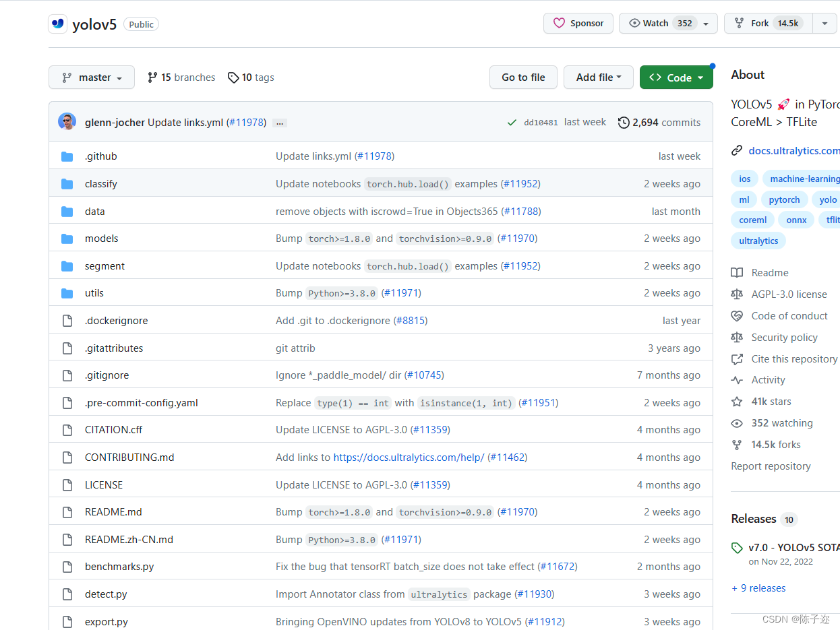Open the https://docs.ultralytics.com/help/ link
The width and height of the screenshot is (840, 630).
[x=409, y=458]
